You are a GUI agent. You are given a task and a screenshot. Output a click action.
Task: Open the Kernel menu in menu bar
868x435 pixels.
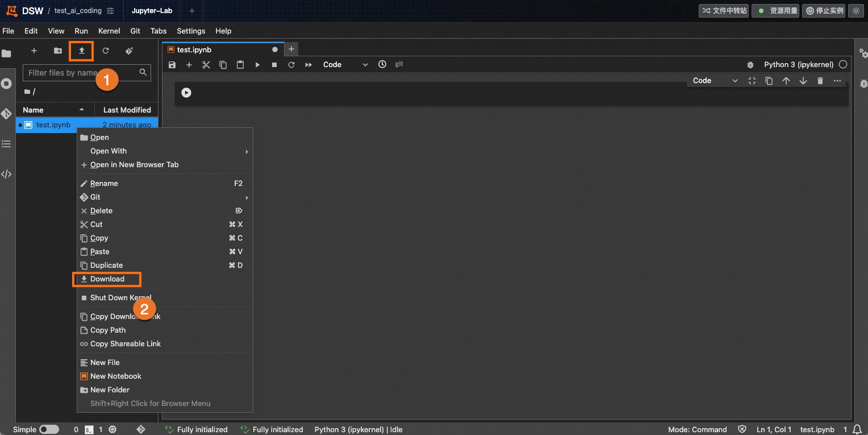(109, 31)
